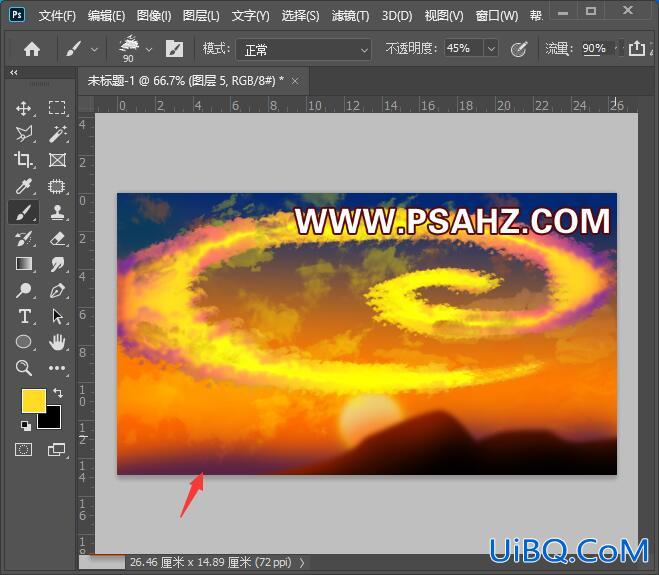Open the 滤镜(T) menu
659x575 pixels.
(x=350, y=16)
